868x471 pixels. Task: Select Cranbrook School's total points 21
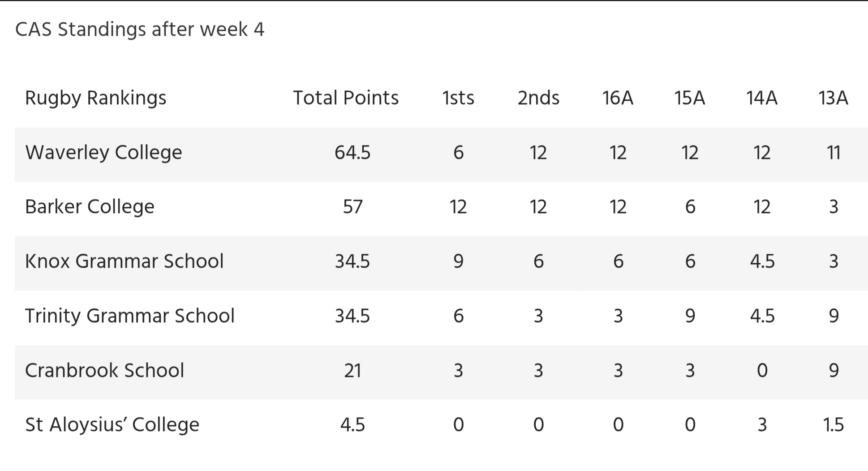click(x=352, y=370)
